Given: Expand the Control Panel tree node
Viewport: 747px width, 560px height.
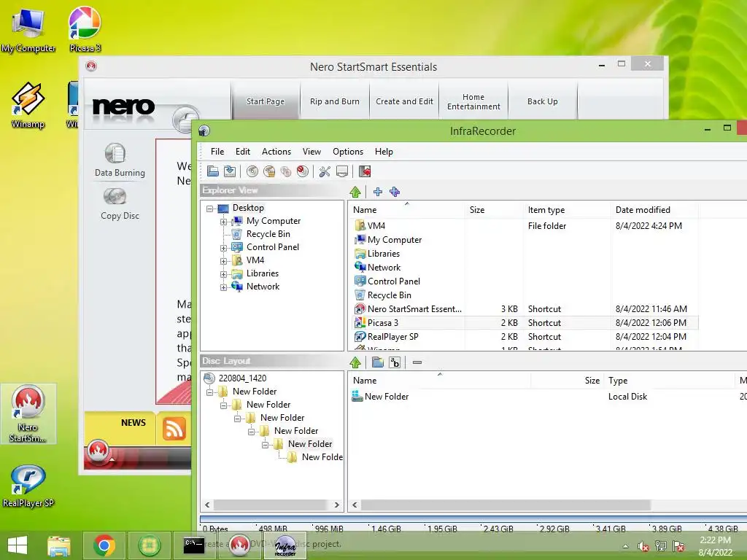Looking at the screenshot, I should [223, 248].
